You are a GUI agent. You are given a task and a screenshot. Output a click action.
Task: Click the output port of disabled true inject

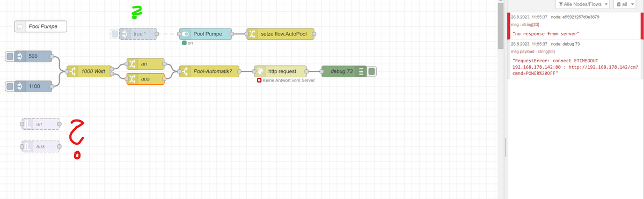(x=157, y=34)
